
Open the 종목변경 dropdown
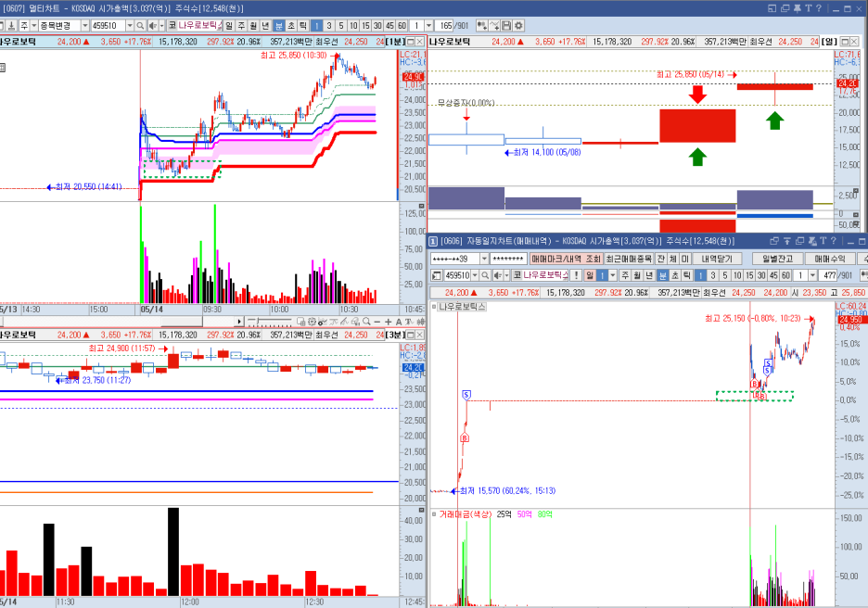[x=84, y=25]
